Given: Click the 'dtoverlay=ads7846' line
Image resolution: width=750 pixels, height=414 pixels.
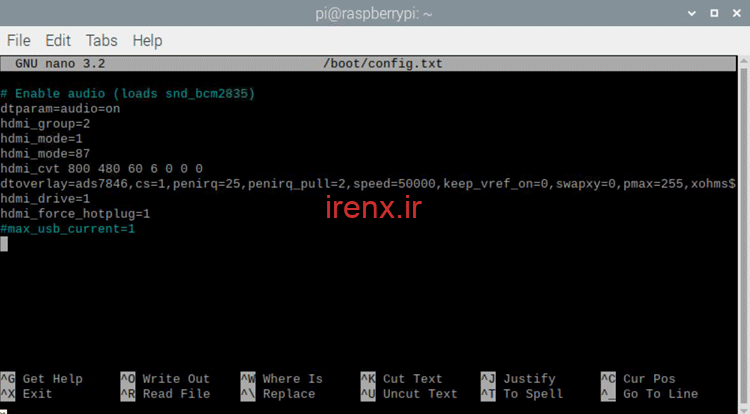Looking at the screenshot, I should 368,184.
